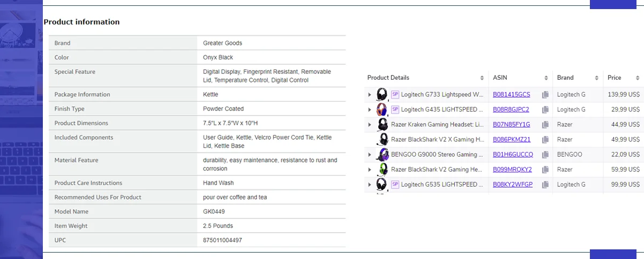Viewport: 644px width, 259px height.
Task: Select the UPC value 875011004497
Action: [222, 240]
